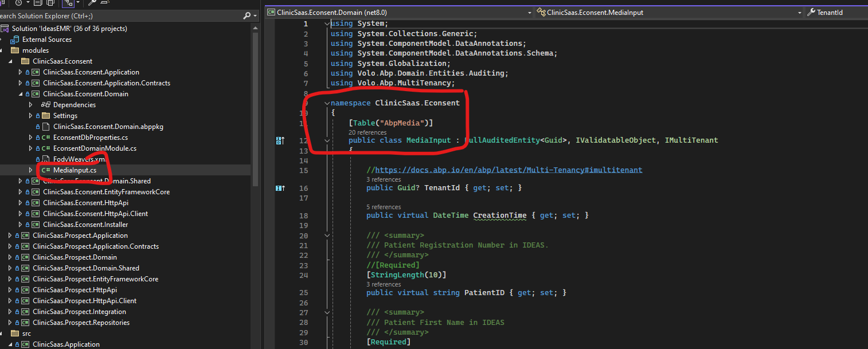Screen dimensions: 868x349
Task: Click the Properties wrench icon in Solution Explorer toolbar
Action: (92, 3)
